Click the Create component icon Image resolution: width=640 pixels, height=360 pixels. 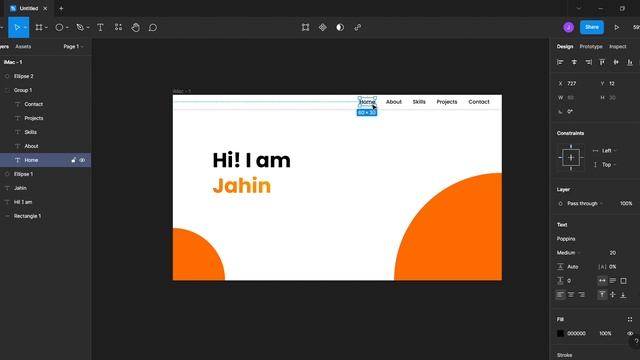click(322, 27)
